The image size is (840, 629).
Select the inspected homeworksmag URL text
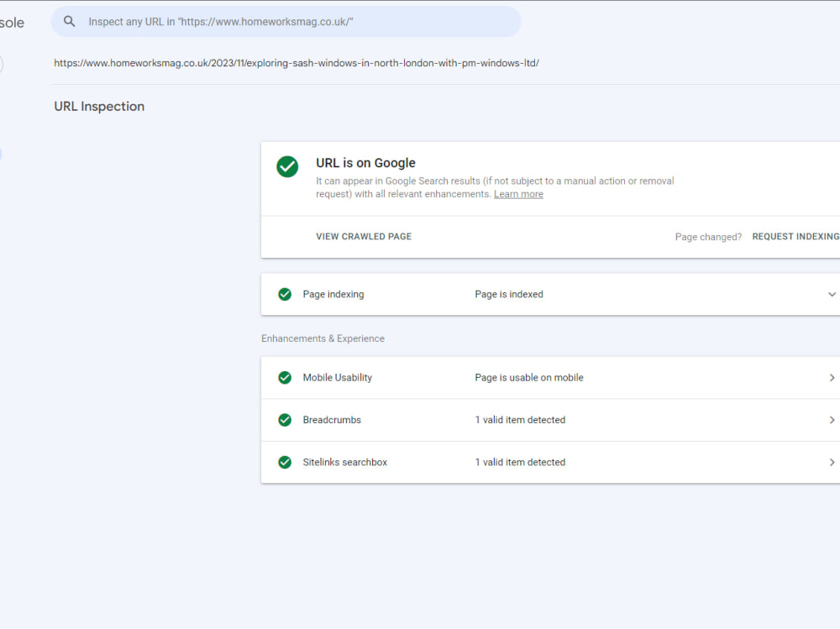coord(297,63)
